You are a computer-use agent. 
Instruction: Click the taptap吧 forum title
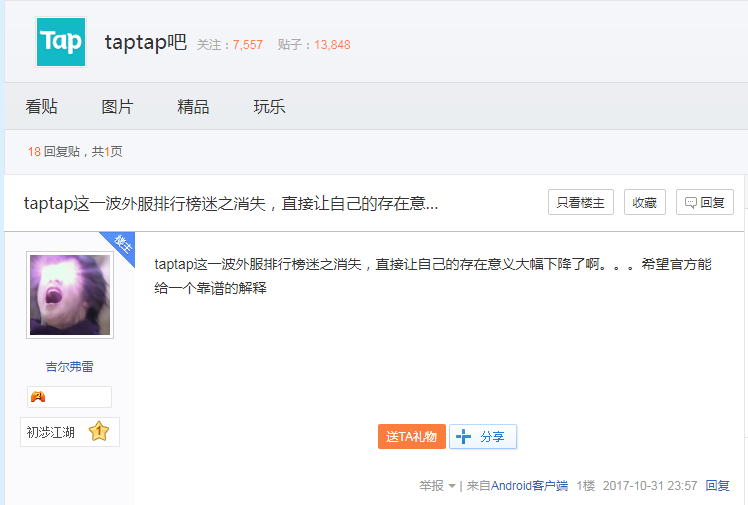[x=145, y=42]
